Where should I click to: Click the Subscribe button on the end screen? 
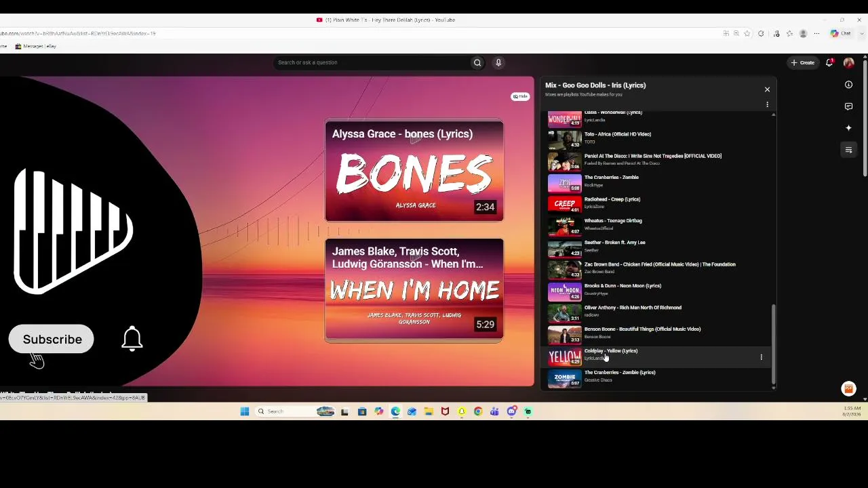click(x=52, y=339)
